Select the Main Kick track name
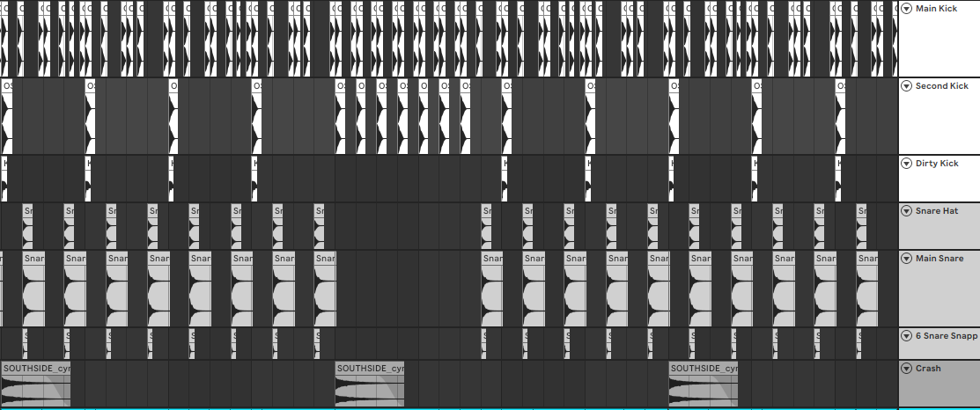Viewport: 980px width, 410px height. (x=937, y=9)
